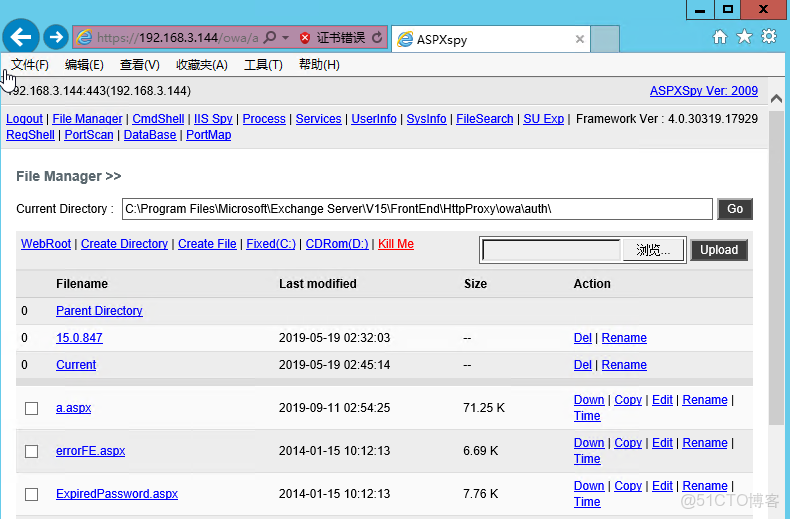790x519 pixels.
Task: Click the Go button
Action: pyautogui.click(x=735, y=209)
